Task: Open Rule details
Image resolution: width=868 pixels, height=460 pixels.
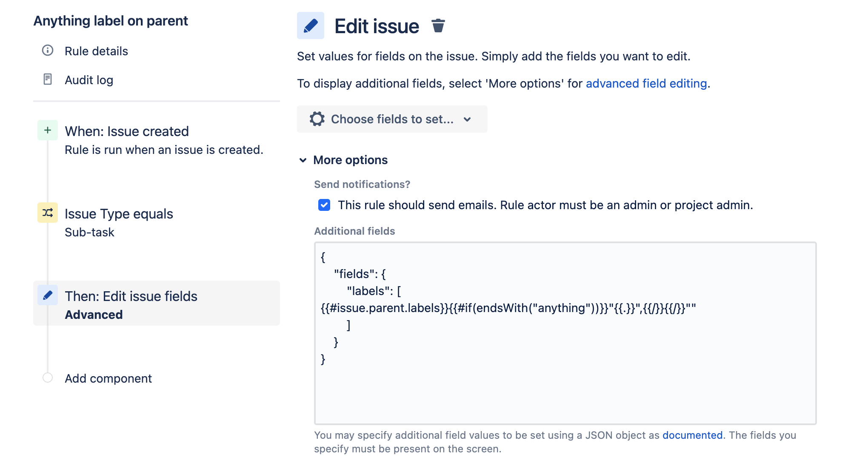Action: tap(96, 51)
